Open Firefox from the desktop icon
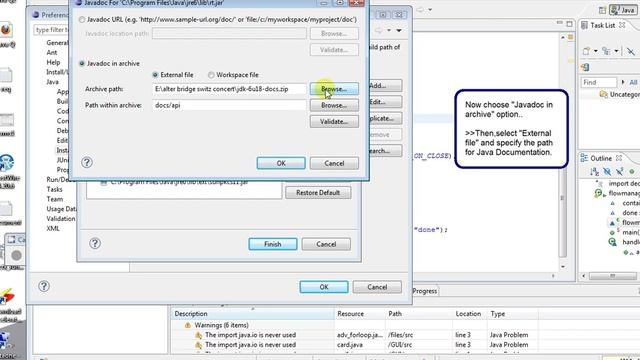This screenshot has height=360, width=640. coord(6,29)
